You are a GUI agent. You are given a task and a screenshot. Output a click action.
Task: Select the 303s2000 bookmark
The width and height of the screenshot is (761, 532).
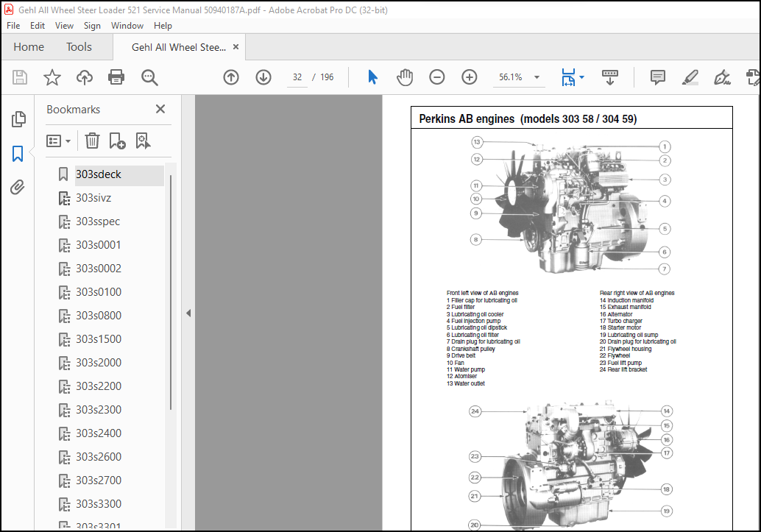[x=99, y=363]
